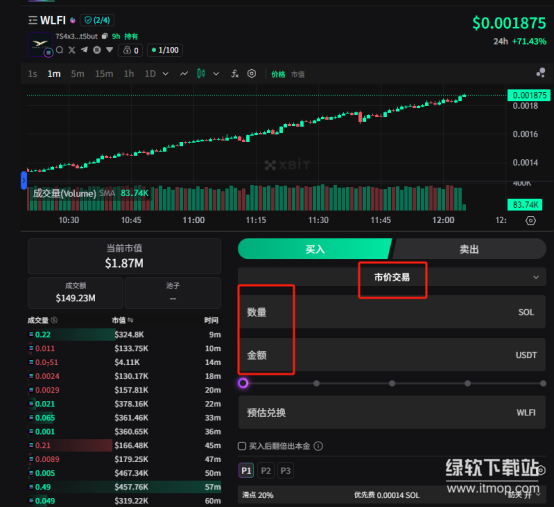Set amount slider to the 25% dot
The image size is (554, 508).
(317, 383)
